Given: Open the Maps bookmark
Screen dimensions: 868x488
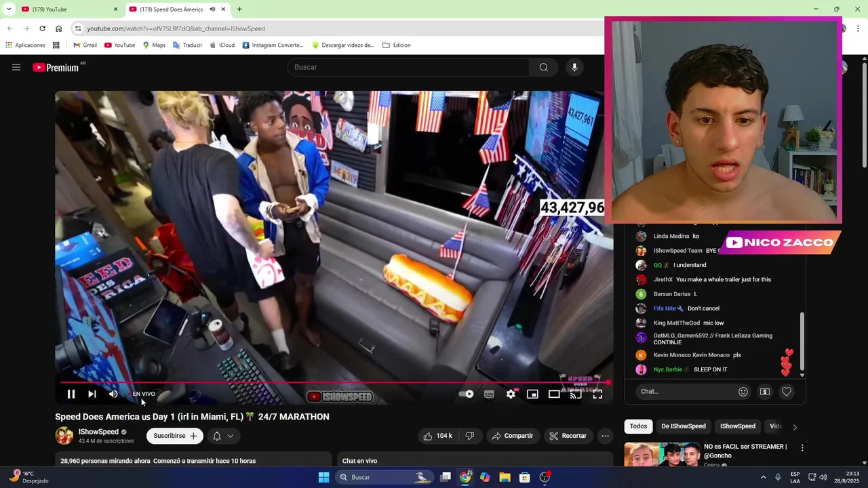Looking at the screenshot, I should click(x=154, y=45).
